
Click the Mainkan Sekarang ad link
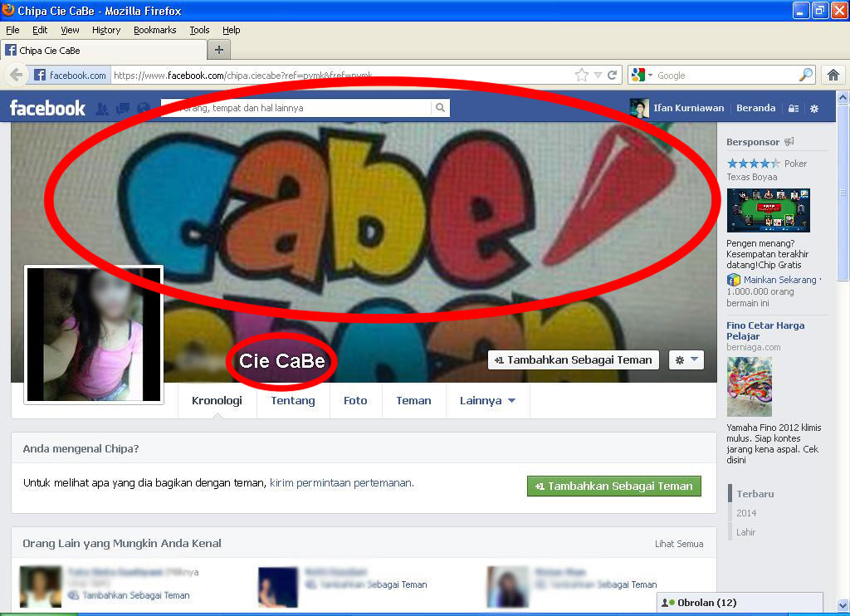pyautogui.click(x=779, y=280)
